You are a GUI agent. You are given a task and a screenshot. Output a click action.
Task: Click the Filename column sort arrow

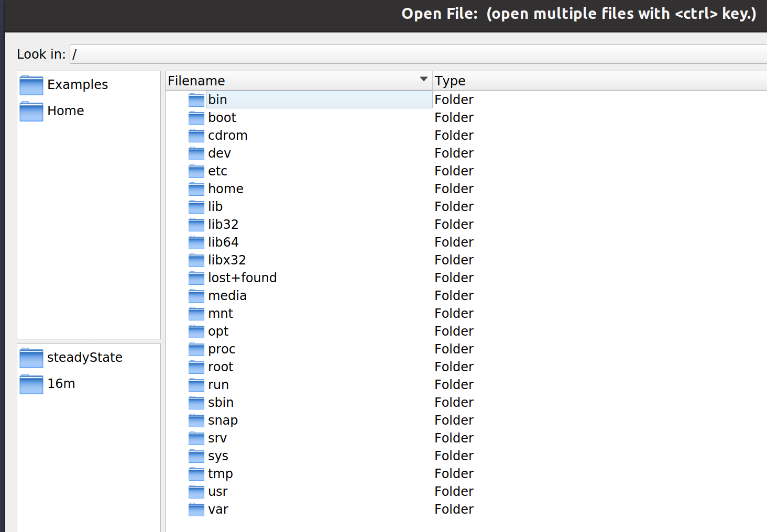click(x=423, y=80)
